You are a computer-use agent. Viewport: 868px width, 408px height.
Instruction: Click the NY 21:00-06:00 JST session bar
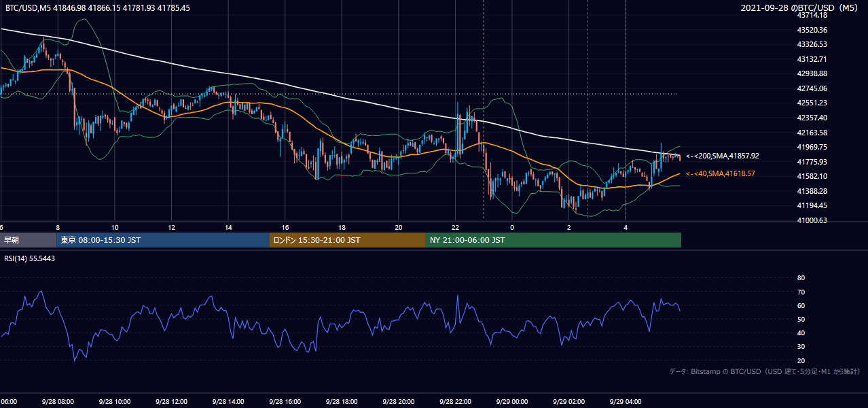[554, 240]
